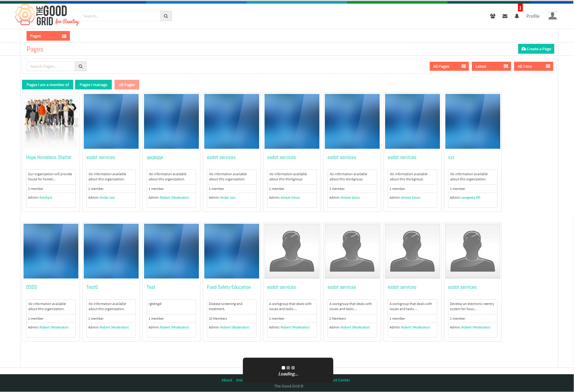Select the Pages I manage tab
574x392 pixels.
click(x=93, y=85)
